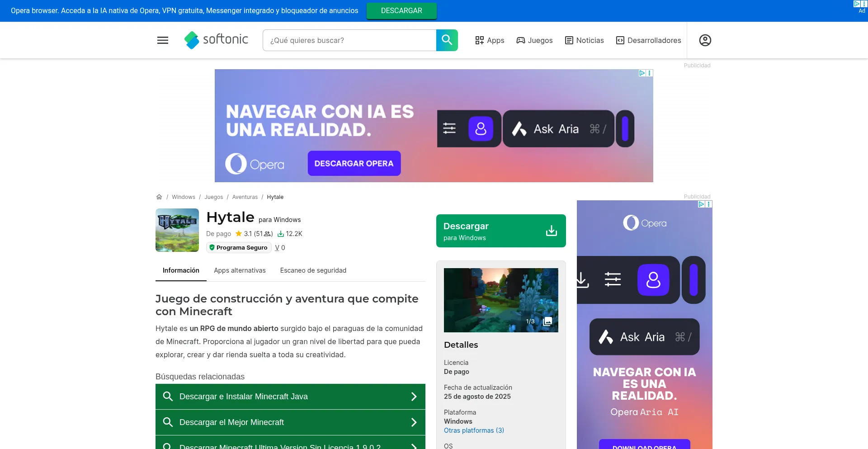Image resolution: width=868 pixels, height=449 pixels.
Task: Switch to the Escaneo de seguridad tab
Action: (313, 270)
